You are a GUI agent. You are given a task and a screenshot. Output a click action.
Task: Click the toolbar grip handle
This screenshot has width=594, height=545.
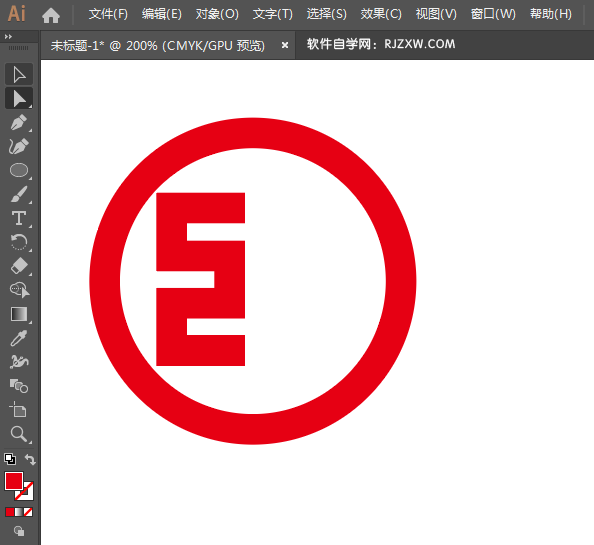point(19,48)
